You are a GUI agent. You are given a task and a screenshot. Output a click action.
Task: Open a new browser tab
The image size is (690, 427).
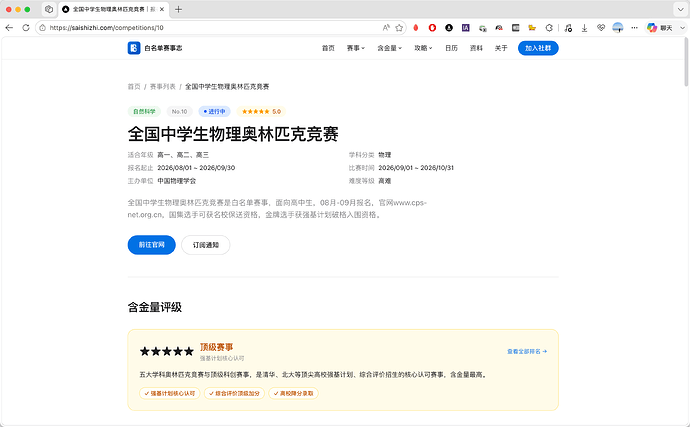178,9
